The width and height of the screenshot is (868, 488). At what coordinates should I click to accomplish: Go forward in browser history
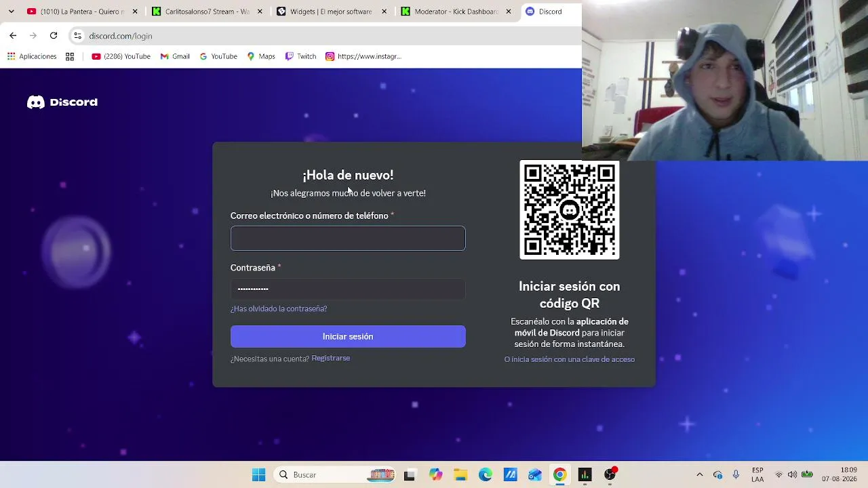pos(33,35)
